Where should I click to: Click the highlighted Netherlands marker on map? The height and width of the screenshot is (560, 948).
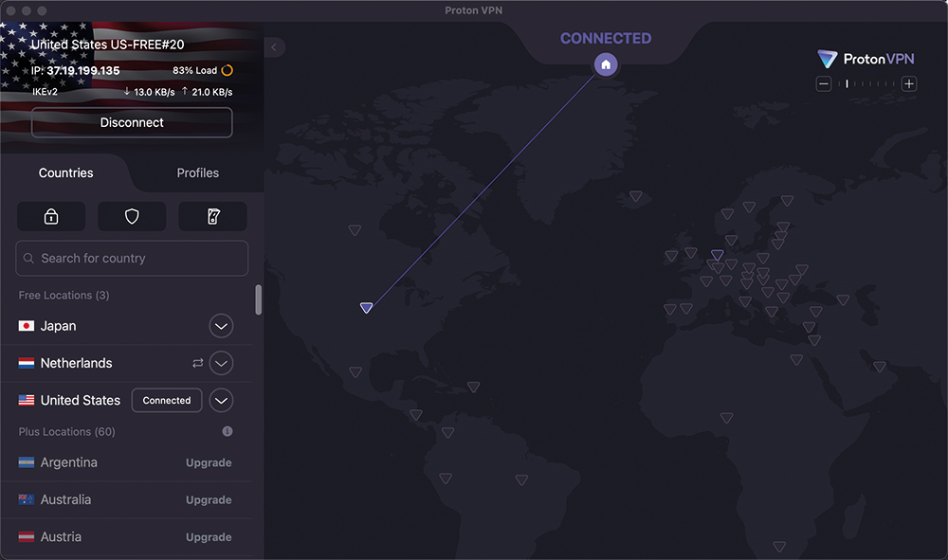click(x=717, y=255)
